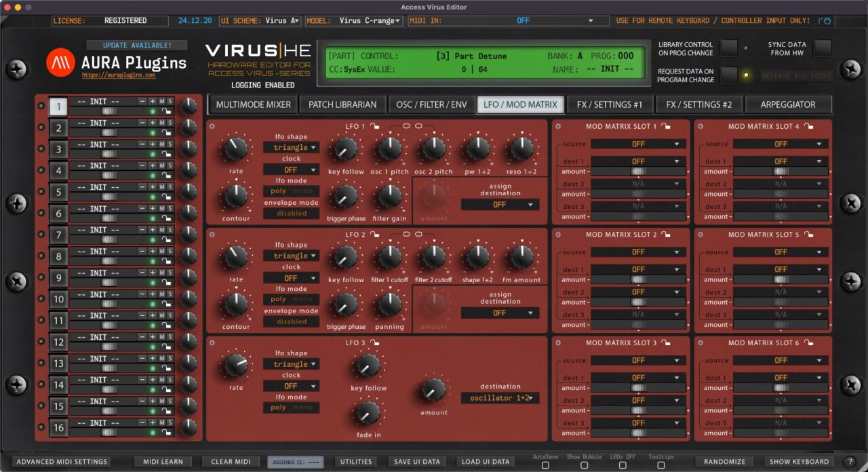Click the gear icon on the LFO 3 panel
This screenshot has height=472, width=868.
[212, 342]
